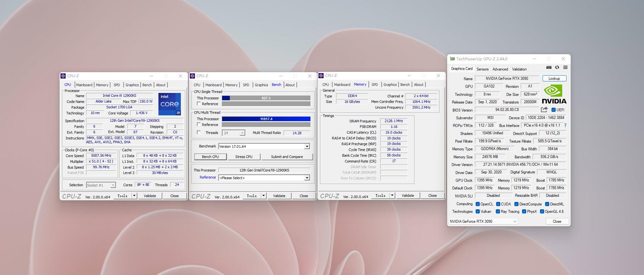This screenshot has height=275, width=644.
Task: Click the BIOS Version 94.02.26.80.C8 field
Action: (507, 110)
